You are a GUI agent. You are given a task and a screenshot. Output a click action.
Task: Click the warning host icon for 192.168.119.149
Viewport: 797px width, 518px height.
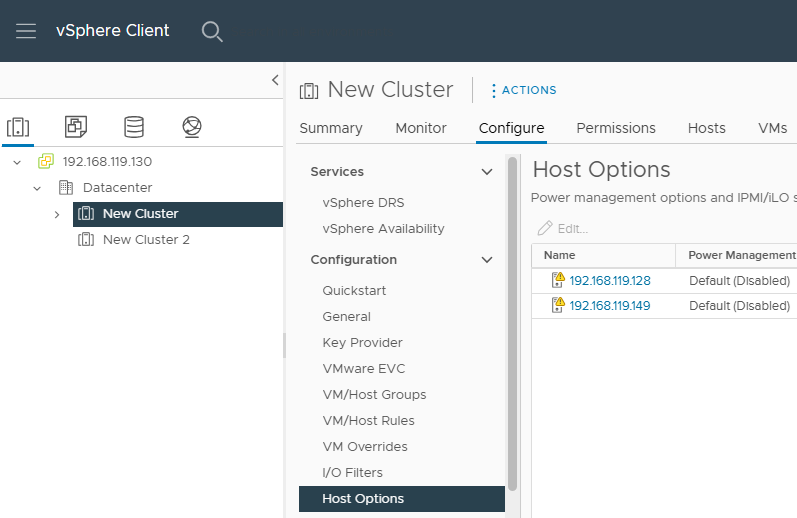[x=558, y=305]
